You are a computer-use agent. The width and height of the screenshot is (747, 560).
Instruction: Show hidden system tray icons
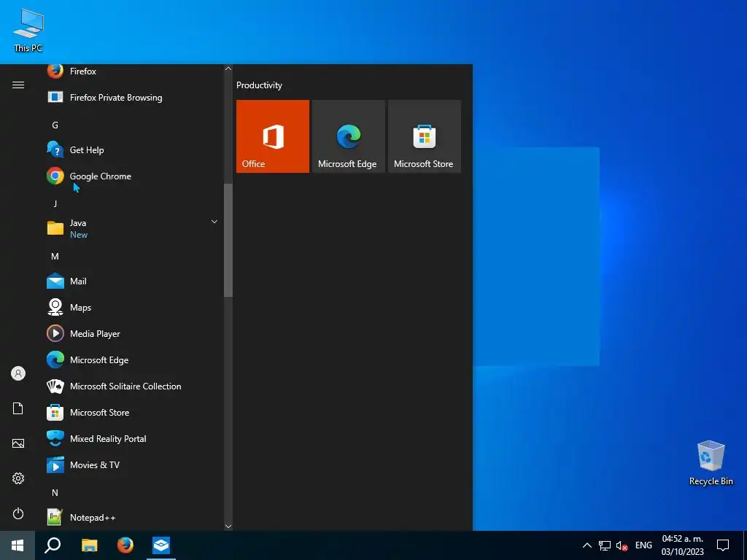click(x=587, y=545)
